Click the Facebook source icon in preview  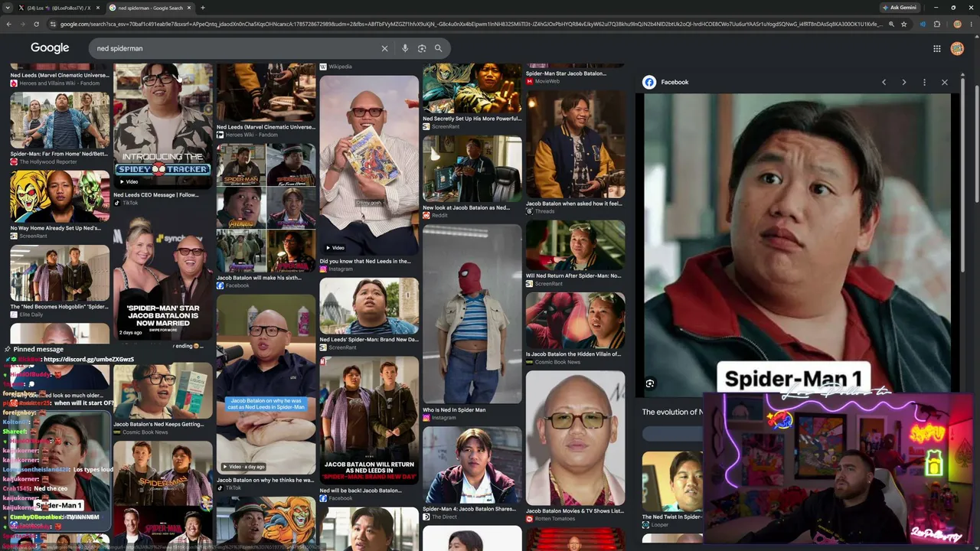(x=649, y=82)
